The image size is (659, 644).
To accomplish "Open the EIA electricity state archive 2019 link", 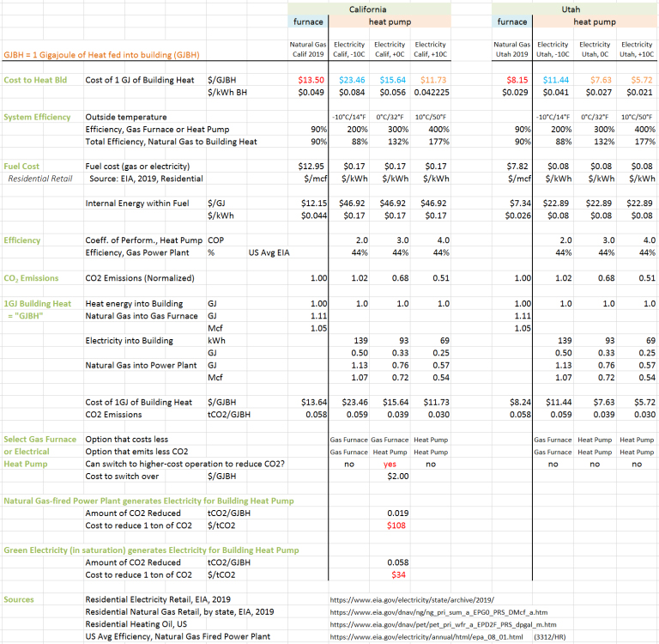I will [412, 598].
